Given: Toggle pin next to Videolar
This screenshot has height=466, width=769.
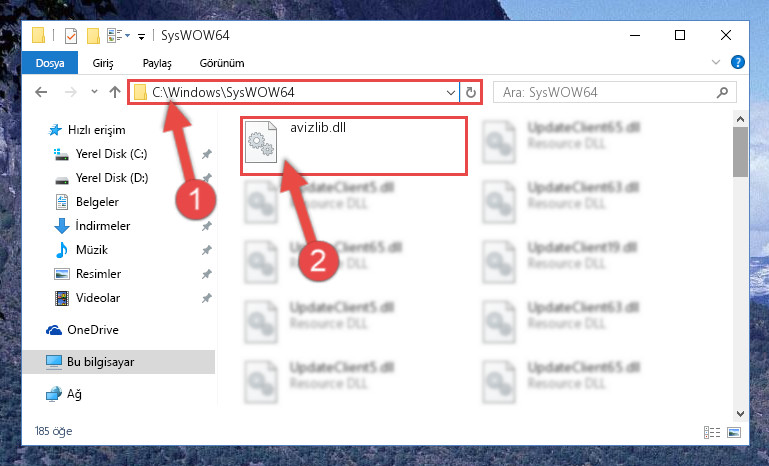Looking at the screenshot, I should click(x=206, y=298).
